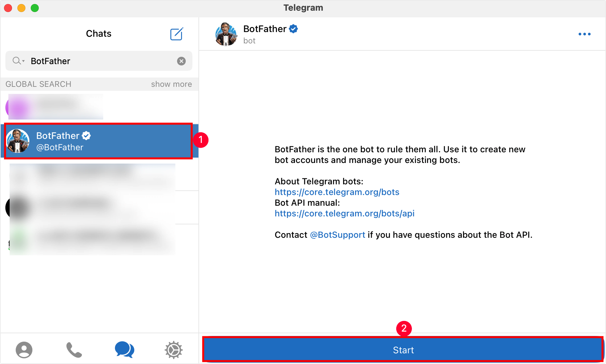The width and height of the screenshot is (606, 364).
Task: Click the BotFather search input field
Action: click(x=99, y=61)
